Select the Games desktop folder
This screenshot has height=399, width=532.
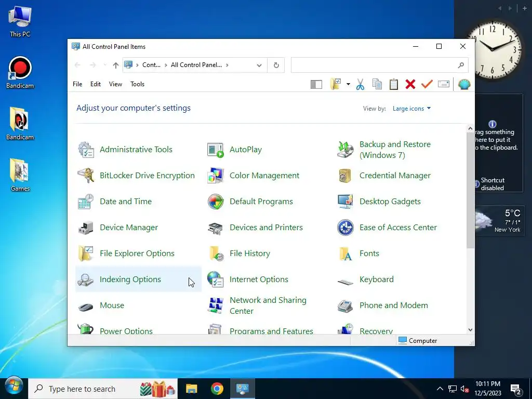(x=20, y=176)
